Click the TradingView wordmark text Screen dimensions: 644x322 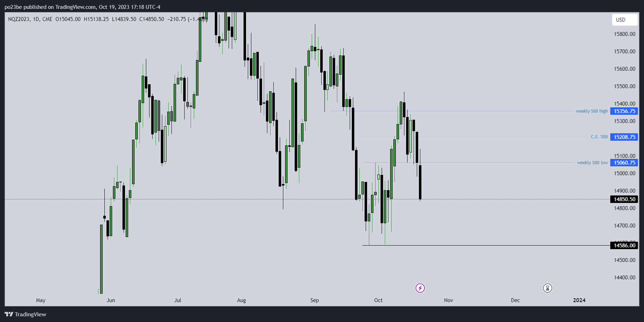coord(31,314)
